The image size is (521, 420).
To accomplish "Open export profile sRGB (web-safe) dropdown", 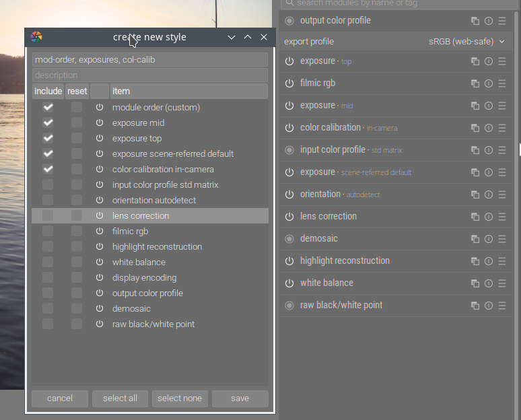I will 466,42.
